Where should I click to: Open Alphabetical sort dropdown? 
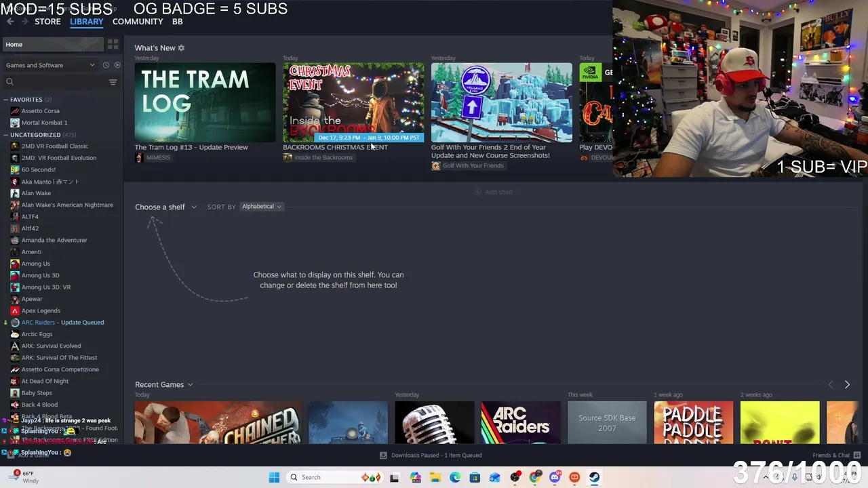261,207
